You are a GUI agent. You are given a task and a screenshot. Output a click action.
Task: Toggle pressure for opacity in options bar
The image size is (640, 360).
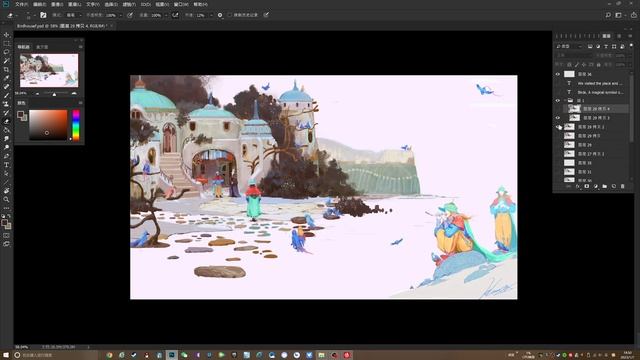point(130,15)
